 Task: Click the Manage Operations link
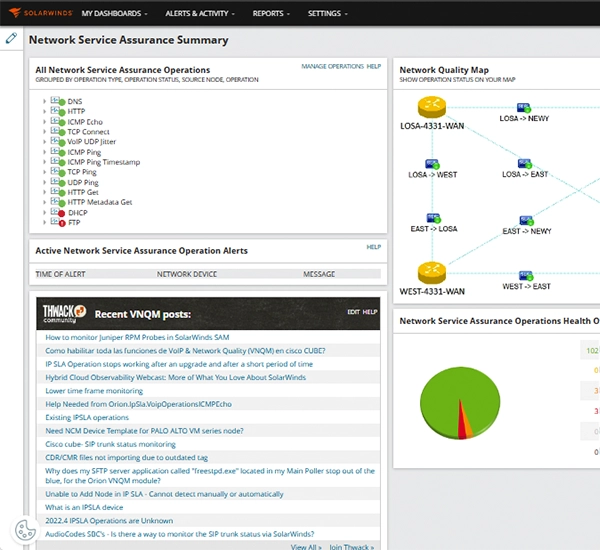tap(332, 66)
